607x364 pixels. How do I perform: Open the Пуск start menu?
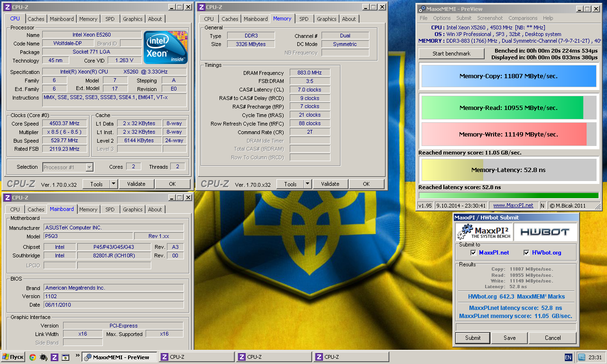13,357
